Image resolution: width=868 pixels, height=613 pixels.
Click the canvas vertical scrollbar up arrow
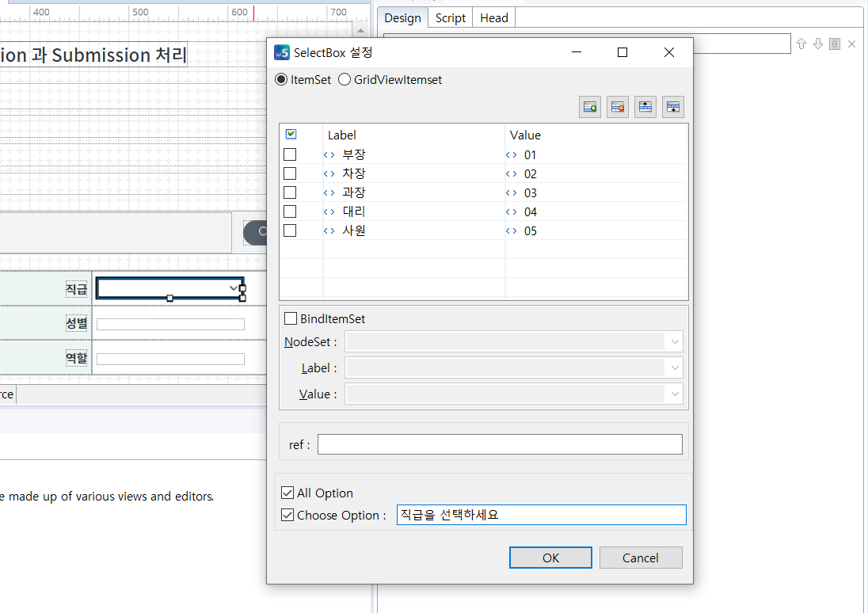click(x=360, y=30)
